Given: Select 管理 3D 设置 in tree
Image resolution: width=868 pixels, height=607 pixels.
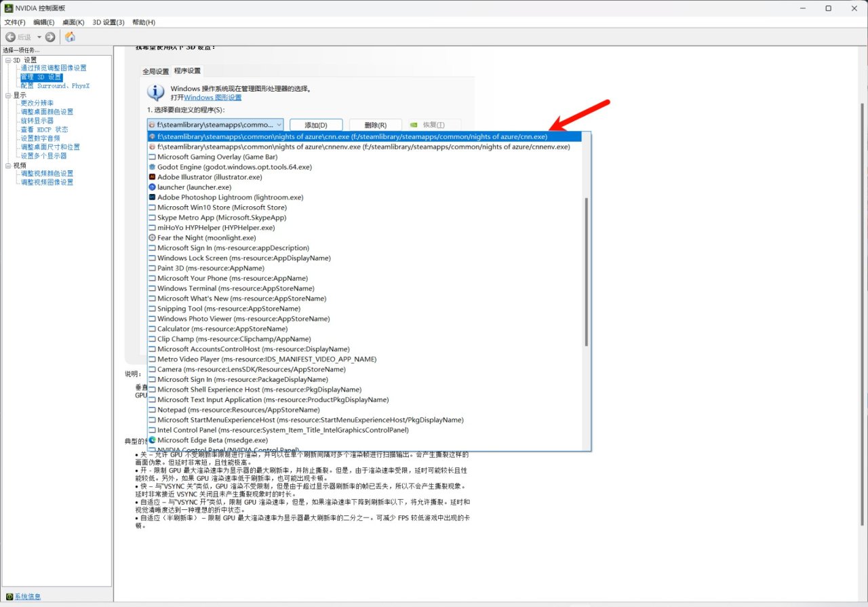Looking at the screenshot, I should [x=41, y=77].
